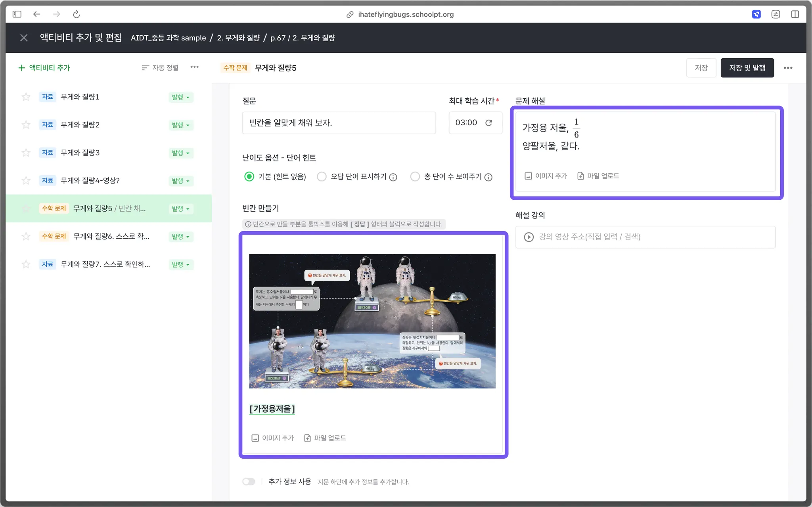Expand the 발행 dropdown for 무게와 질량7
The image size is (812, 507).
181,265
